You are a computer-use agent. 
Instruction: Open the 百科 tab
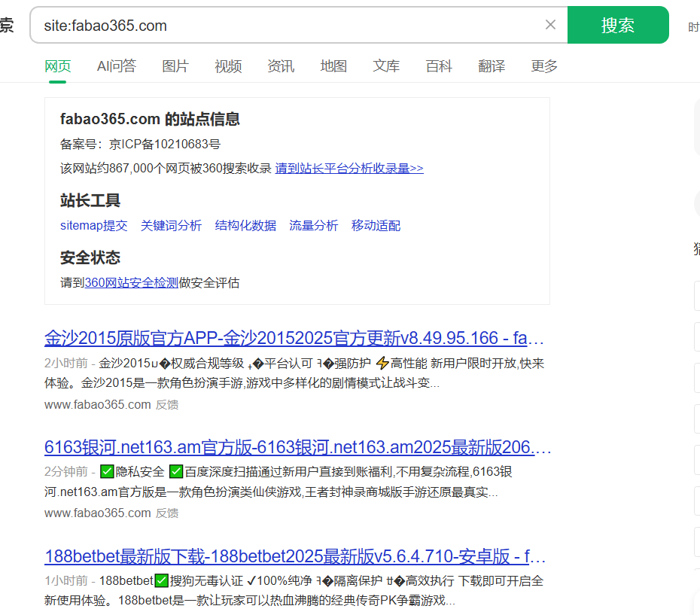(439, 66)
